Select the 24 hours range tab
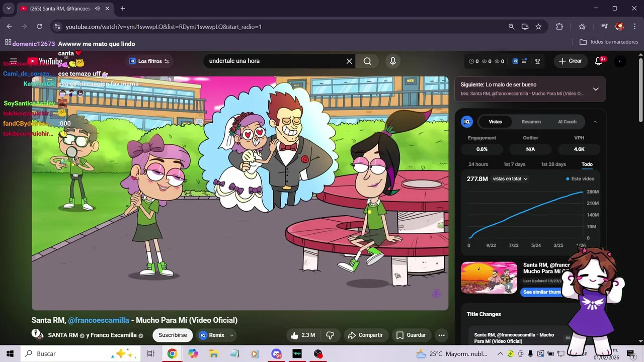This screenshot has width=644, height=362. 478,164
